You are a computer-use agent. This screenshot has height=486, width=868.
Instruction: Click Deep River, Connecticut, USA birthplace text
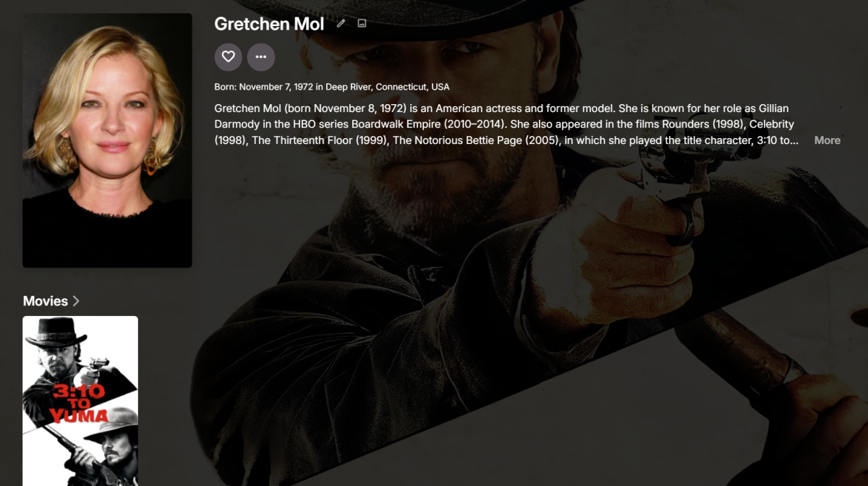click(x=388, y=87)
